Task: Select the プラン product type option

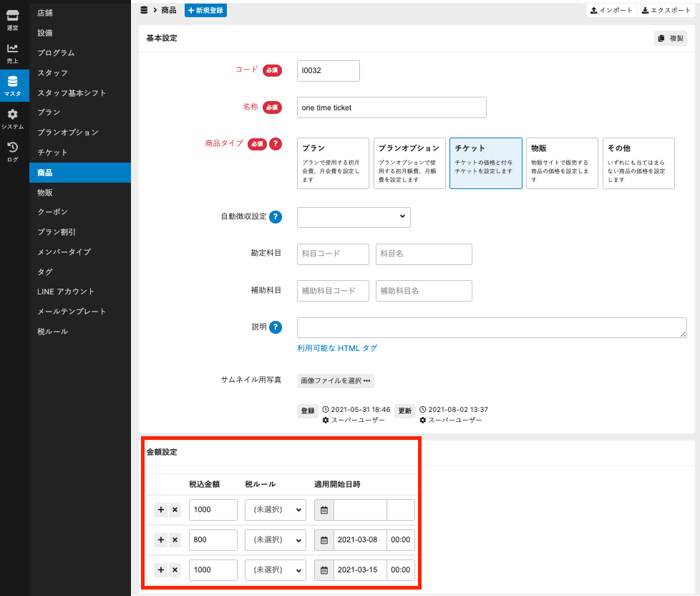Action: 333,163
